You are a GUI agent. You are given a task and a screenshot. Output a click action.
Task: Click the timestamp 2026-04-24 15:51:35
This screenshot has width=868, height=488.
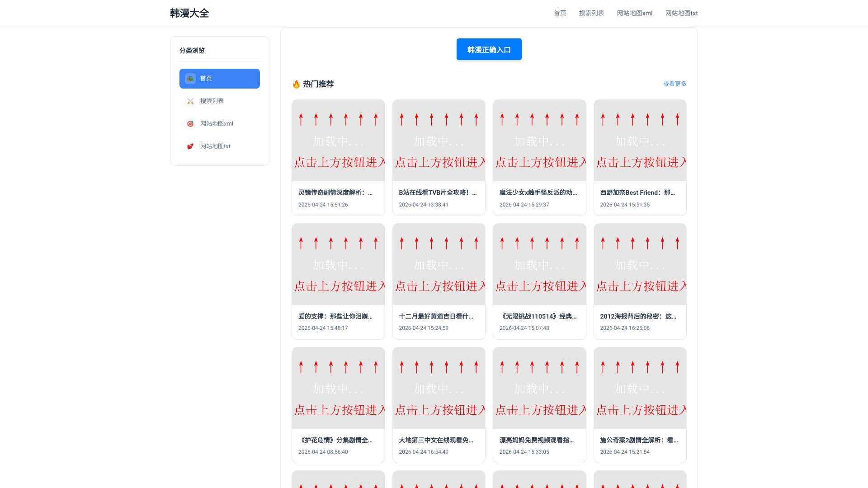tap(625, 205)
